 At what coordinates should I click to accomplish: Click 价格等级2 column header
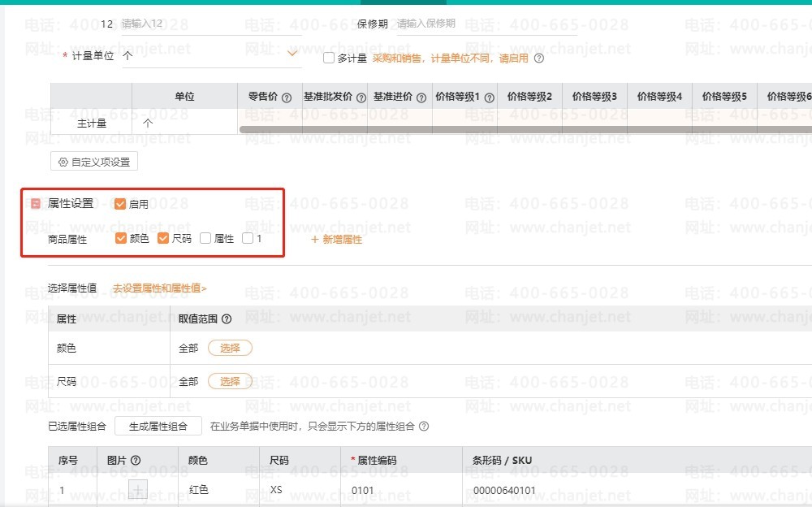tap(529, 97)
